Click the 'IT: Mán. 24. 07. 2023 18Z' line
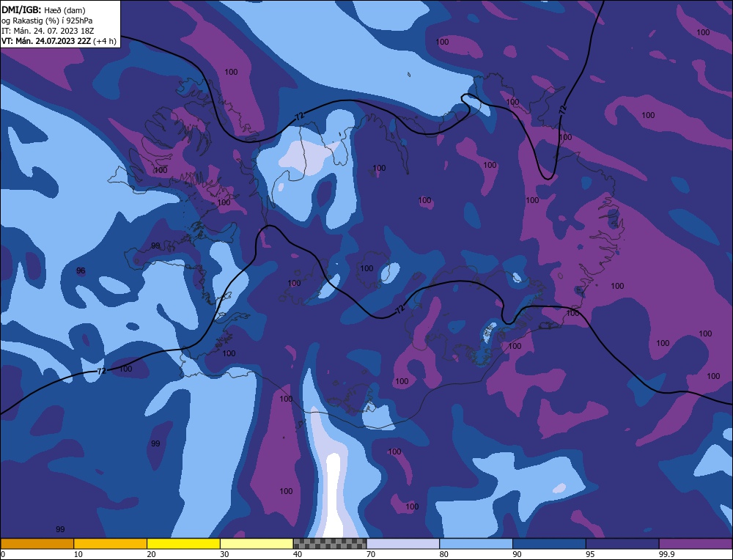Image resolution: width=733 pixels, height=560 pixels. pyautogui.click(x=48, y=31)
